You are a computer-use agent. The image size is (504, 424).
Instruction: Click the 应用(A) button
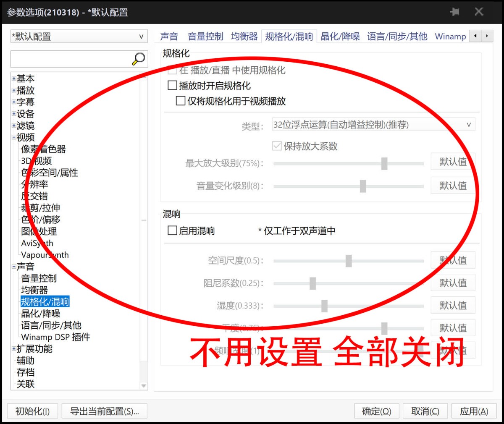474,411
